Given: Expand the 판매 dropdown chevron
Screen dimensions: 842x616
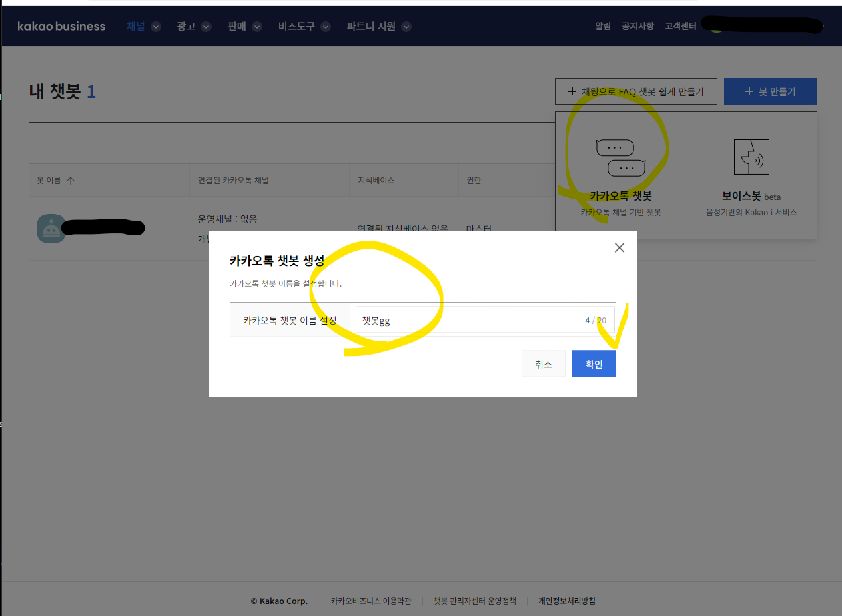Looking at the screenshot, I should [256, 27].
